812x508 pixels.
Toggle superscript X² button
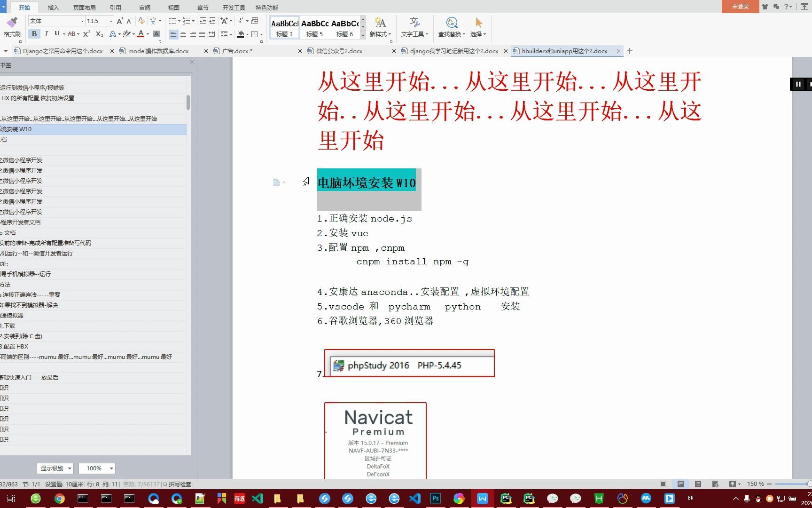pos(86,34)
